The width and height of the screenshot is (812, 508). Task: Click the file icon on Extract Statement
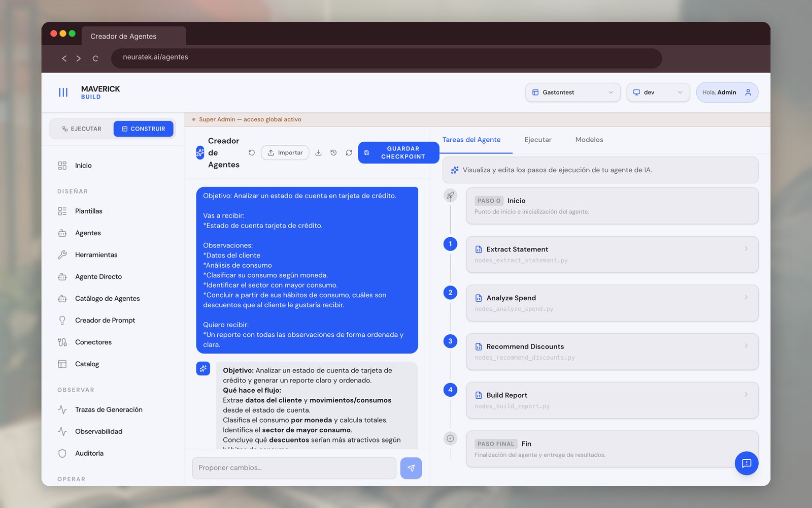click(x=479, y=249)
